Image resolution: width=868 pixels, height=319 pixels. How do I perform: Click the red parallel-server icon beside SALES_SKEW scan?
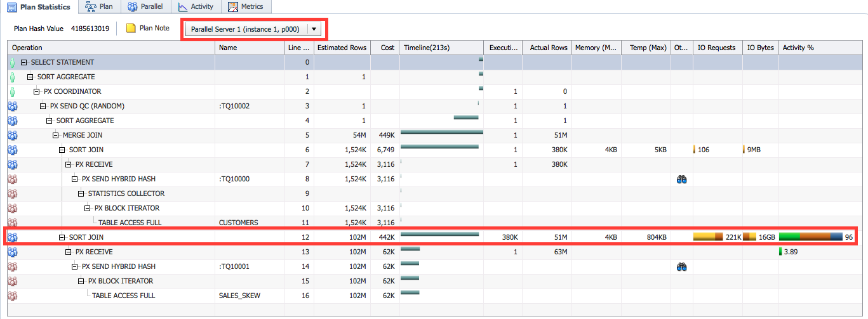coord(11,296)
